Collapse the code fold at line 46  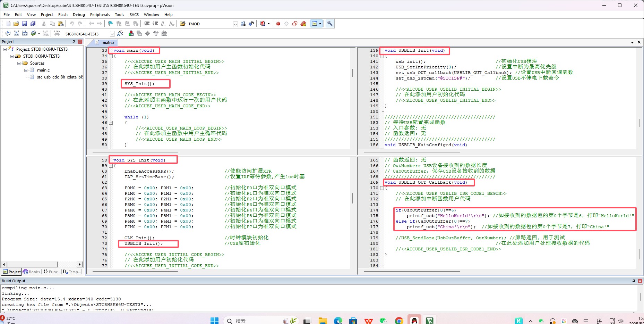[x=111, y=123]
